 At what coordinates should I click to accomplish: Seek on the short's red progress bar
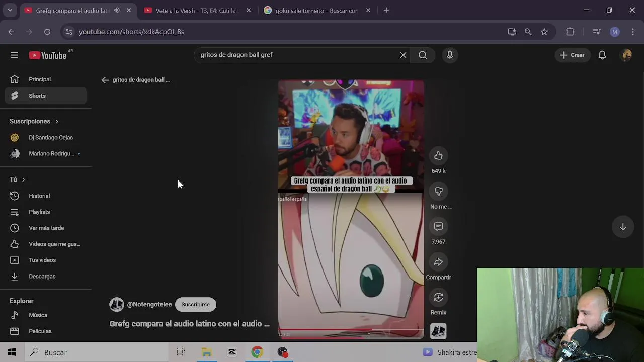(351, 330)
